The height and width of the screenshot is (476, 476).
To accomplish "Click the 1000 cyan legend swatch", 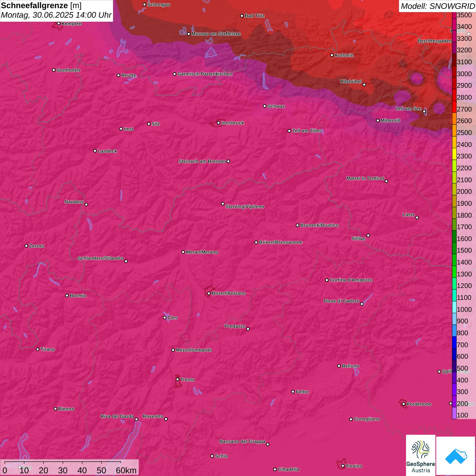I will (454, 307).
